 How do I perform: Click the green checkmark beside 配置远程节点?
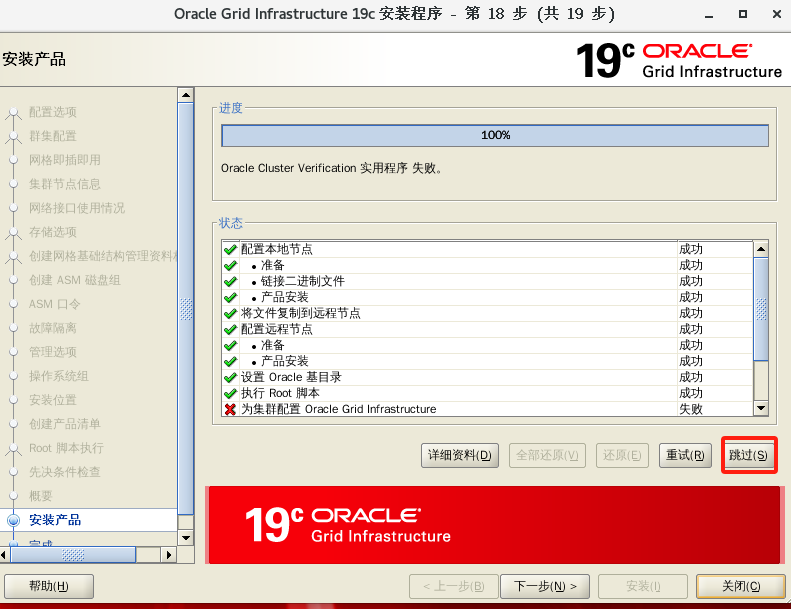pyautogui.click(x=230, y=329)
